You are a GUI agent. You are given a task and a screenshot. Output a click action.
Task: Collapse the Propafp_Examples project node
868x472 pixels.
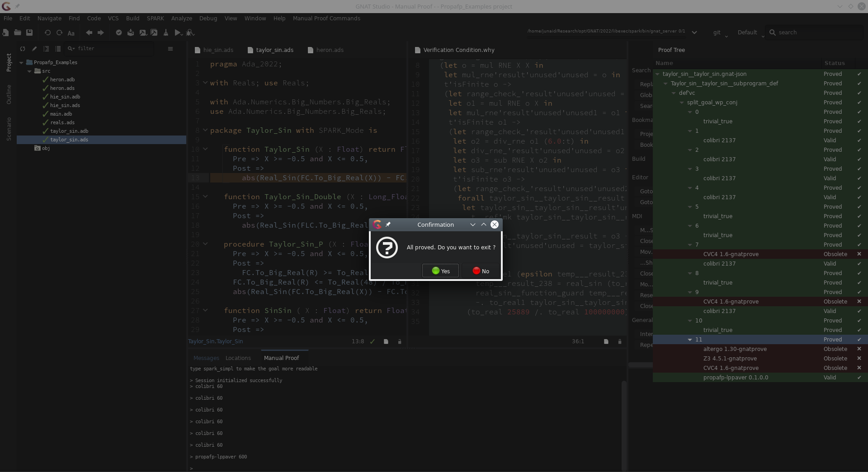(21, 63)
